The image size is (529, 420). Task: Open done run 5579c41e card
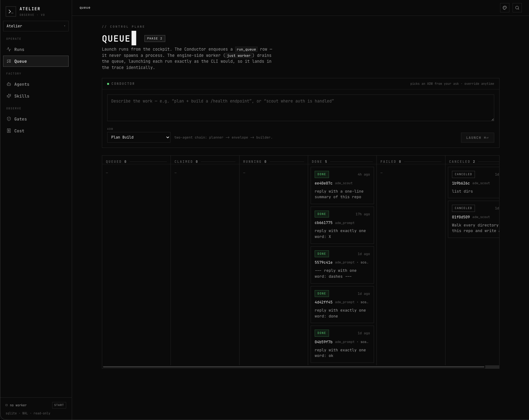pyautogui.click(x=342, y=265)
